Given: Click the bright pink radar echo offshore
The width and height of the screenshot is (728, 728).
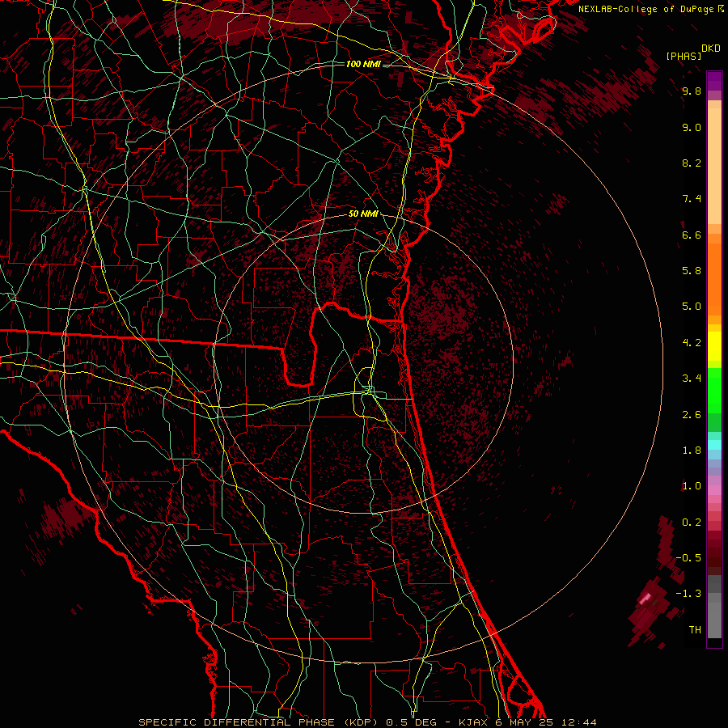Looking at the screenshot, I should pos(645,599).
